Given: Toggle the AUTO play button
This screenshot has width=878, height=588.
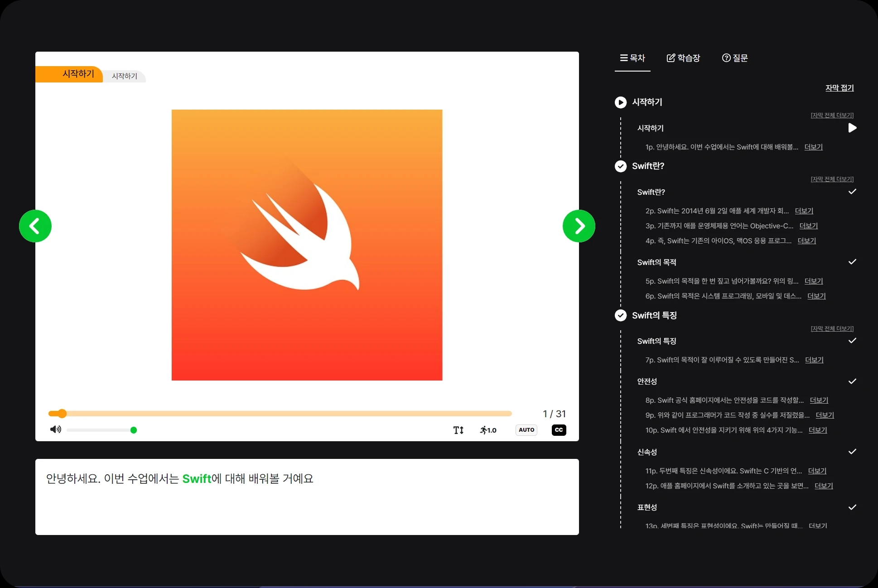Looking at the screenshot, I should click(526, 430).
